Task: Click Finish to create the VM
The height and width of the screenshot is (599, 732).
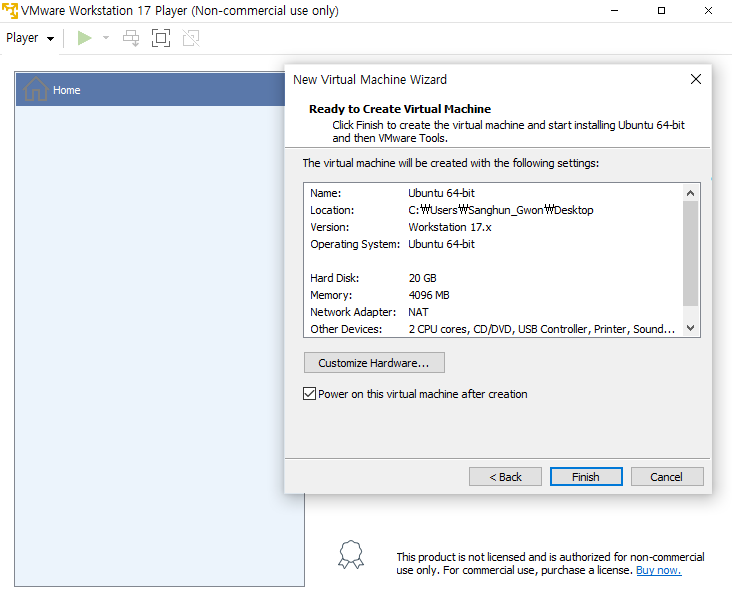Action: (x=586, y=477)
